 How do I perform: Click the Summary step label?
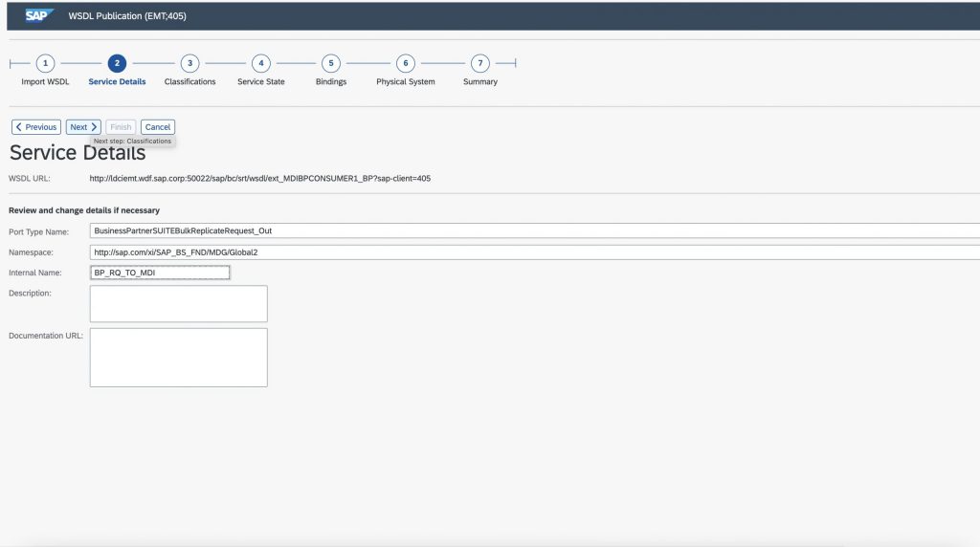pyautogui.click(x=480, y=82)
